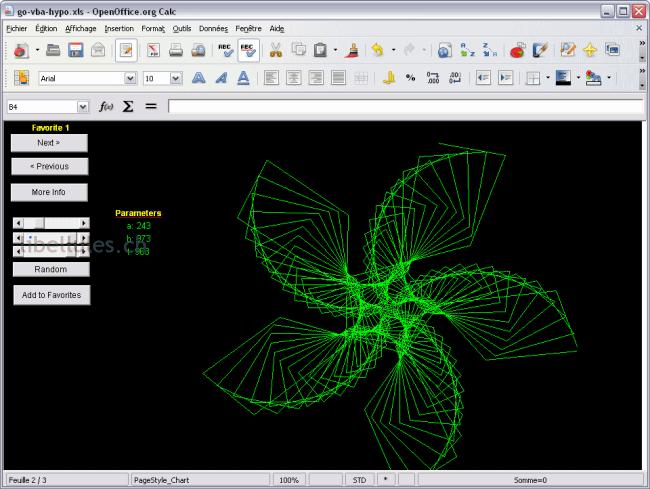Image resolution: width=650 pixels, height=489 pixels.
Task: Show the Draw functions icon
Action: (540, 50)
